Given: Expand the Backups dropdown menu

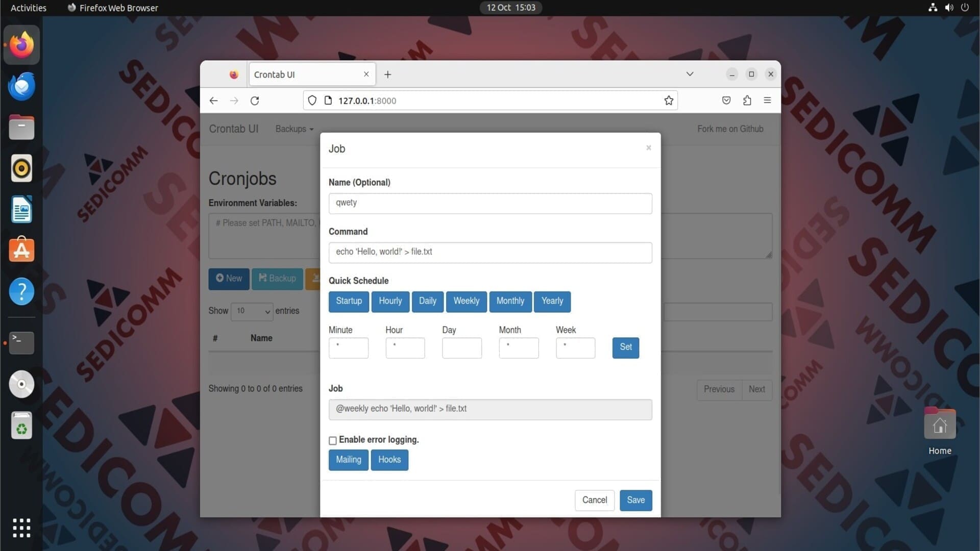Looking at the screenshot, I should click(295, 129).
